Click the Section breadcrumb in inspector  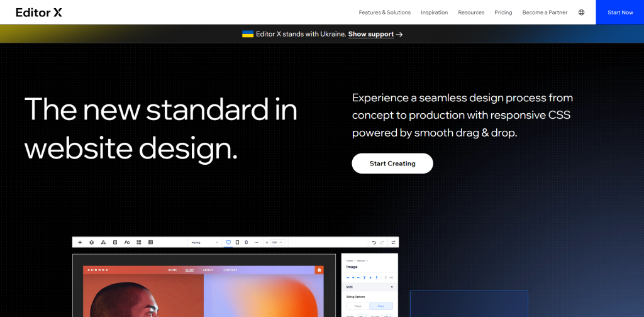pos(361,261)
